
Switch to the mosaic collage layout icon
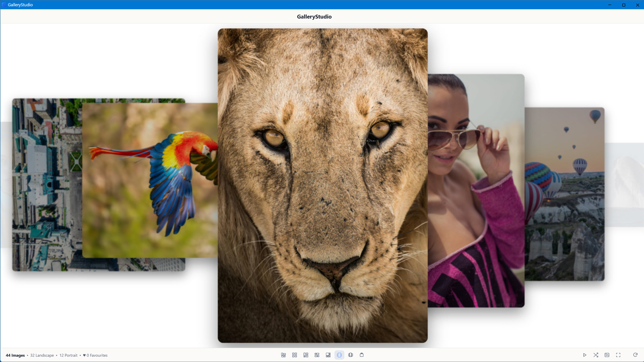[283, 355]
